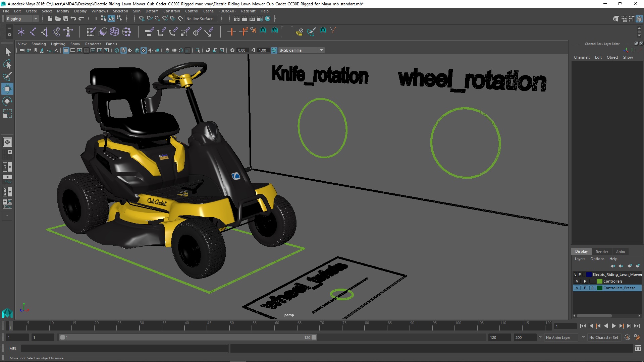This screenshot has width=644, height=362.
Task: Create layer from selected objects
Action: coord(638,266)
